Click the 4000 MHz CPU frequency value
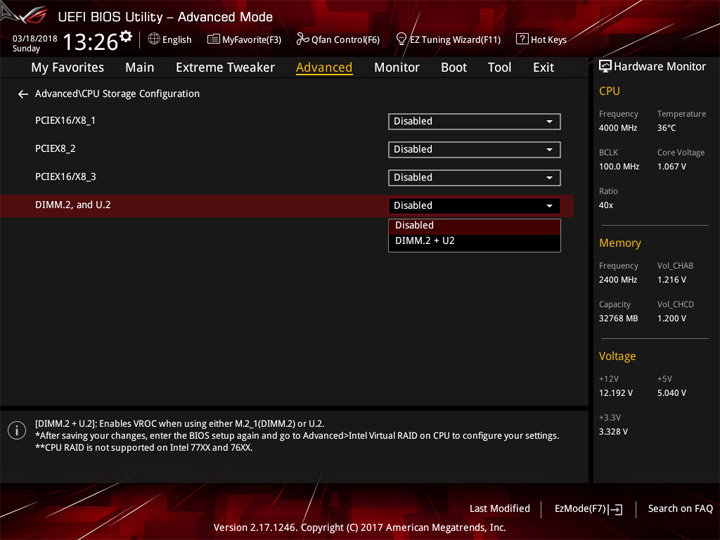The height and width of the screenshot is (540, 720). (618, 128)
